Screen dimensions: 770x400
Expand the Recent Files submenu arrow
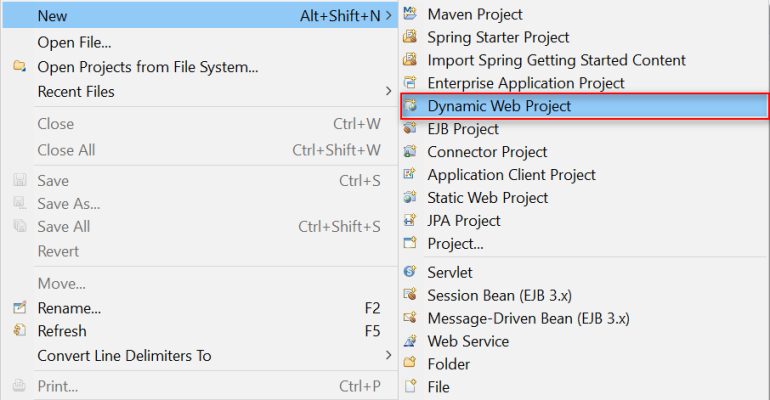click(x=388, y=91)
